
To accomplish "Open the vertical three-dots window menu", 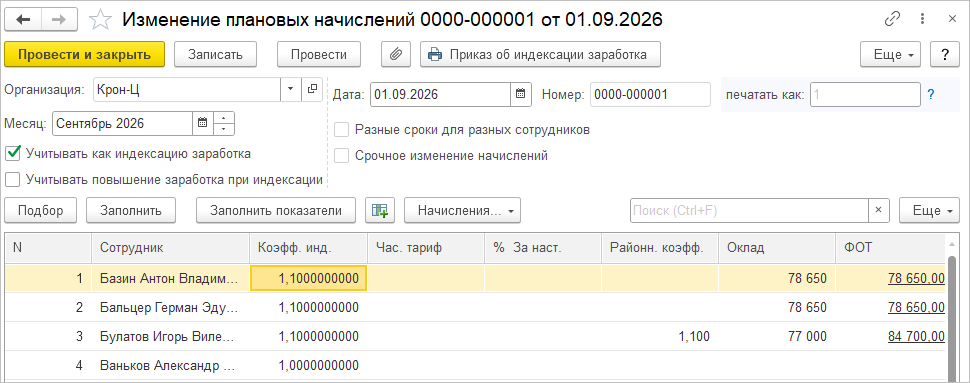I will pos(923,19).
